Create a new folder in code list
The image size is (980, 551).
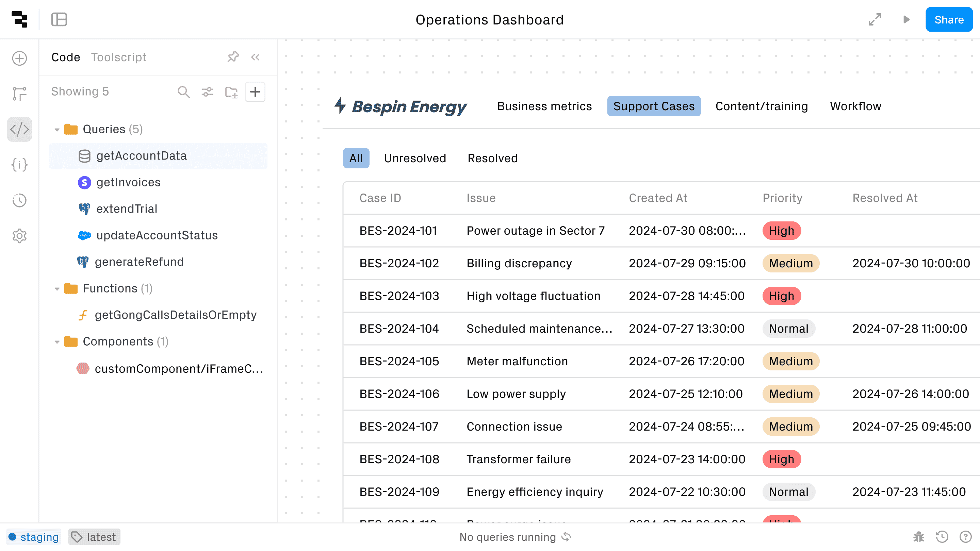(x=231, y=91)
